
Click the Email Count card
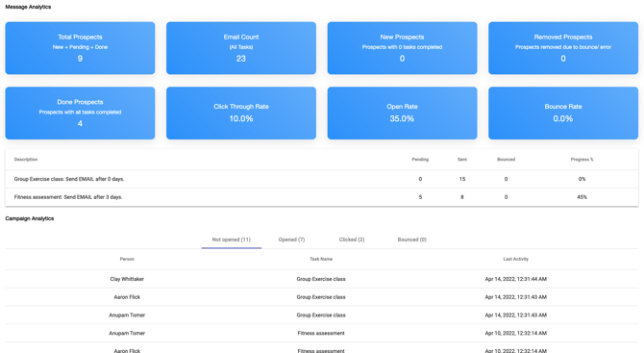pos(241,48)
